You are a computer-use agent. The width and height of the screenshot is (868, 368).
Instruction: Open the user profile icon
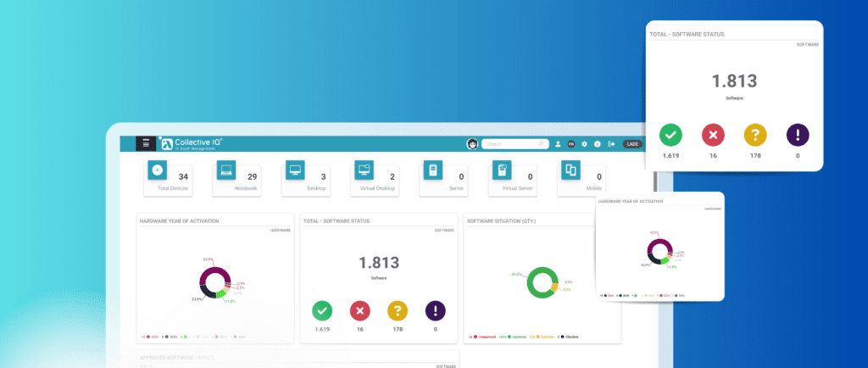[x=558, y=144]
